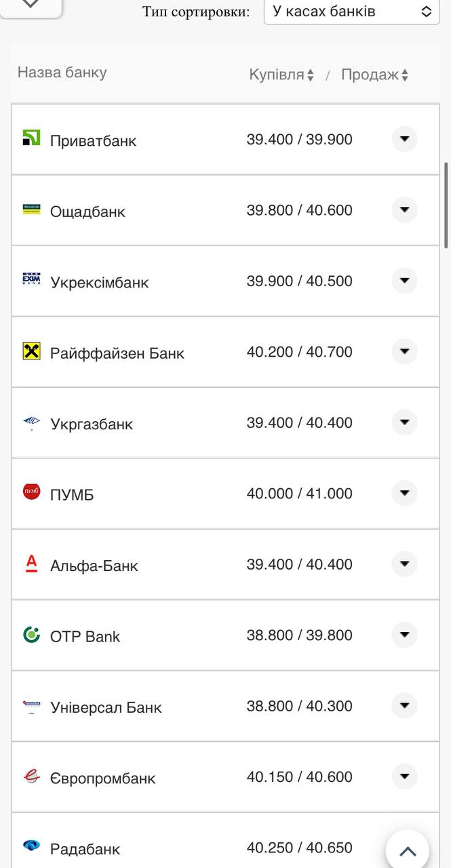Collapse the top chevron panel button
This screenshot has height=868, width=451.
click(x=31, y=4)
